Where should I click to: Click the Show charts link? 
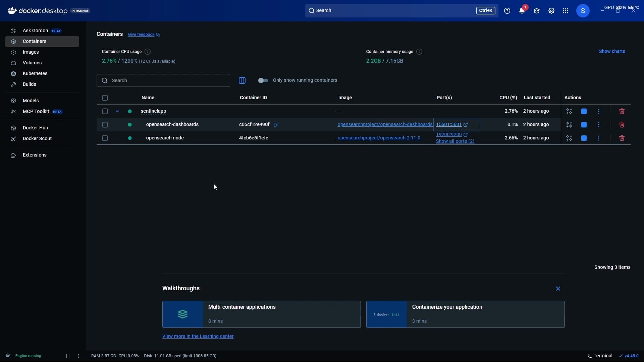pos(612,51)
